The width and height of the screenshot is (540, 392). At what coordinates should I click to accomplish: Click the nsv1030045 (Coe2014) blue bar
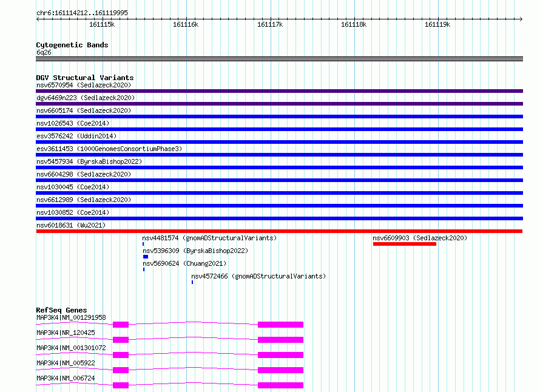pyautogui.click(x=279, y=193)
